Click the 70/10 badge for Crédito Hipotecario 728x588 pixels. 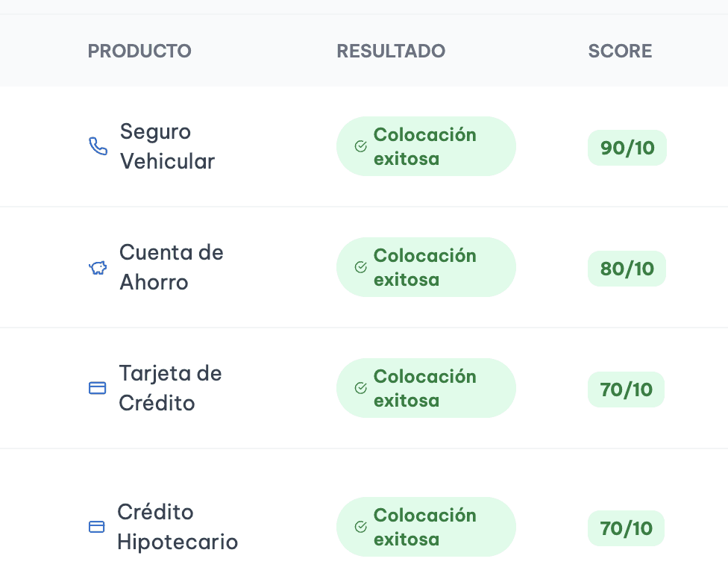click(626, 528)
